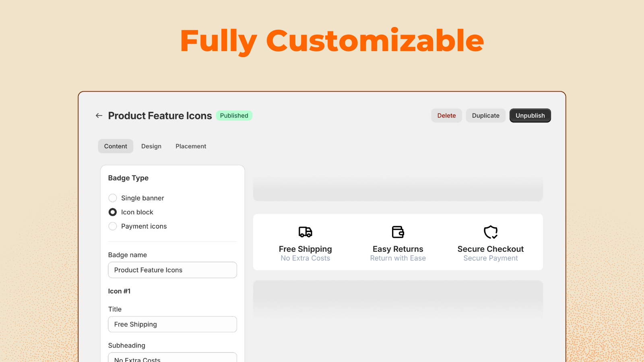Click the Free Shipping title input
Image resolution: width=644 pixels, height=362 pixels.
172,324
